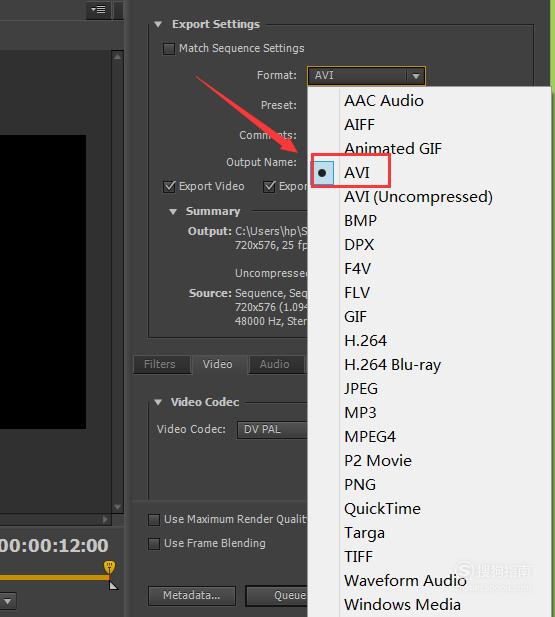Open dropdown below the timeline at bottom left
Image resolution: width=555 pixels, height=617 pixels.
(x=7, y=601)
